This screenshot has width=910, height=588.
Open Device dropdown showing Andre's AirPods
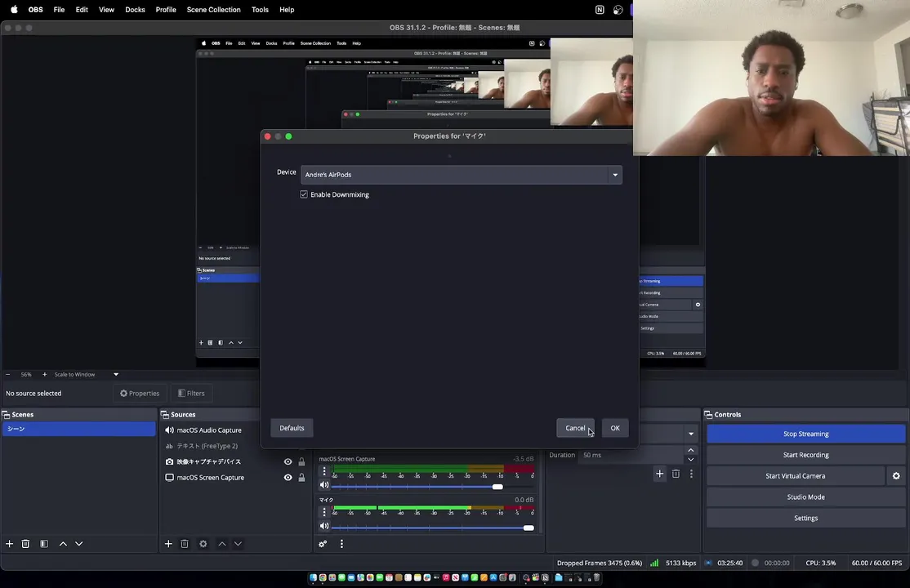coord(462,175)
